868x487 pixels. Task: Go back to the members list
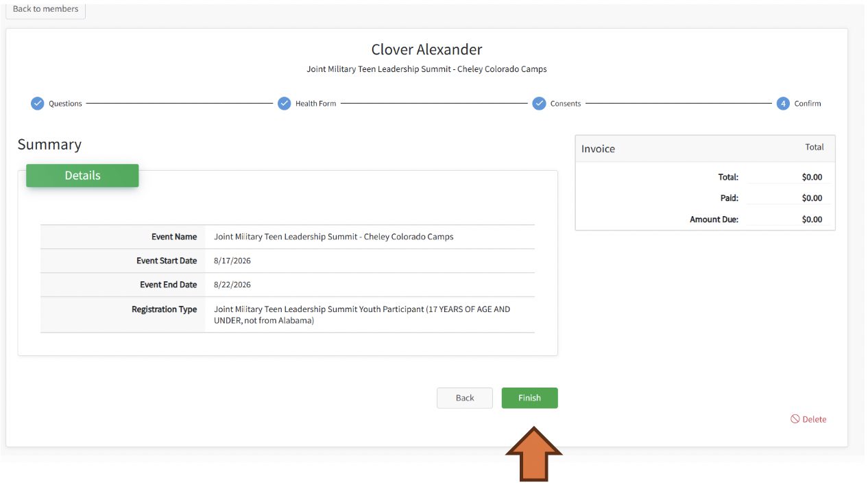45,10
